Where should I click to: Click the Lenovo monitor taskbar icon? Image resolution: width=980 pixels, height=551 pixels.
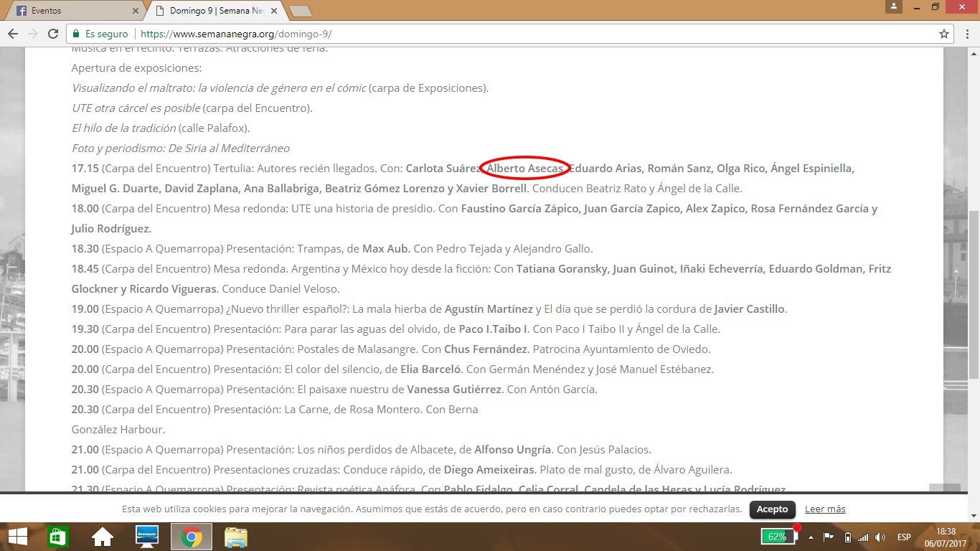[x=147, y=537]
